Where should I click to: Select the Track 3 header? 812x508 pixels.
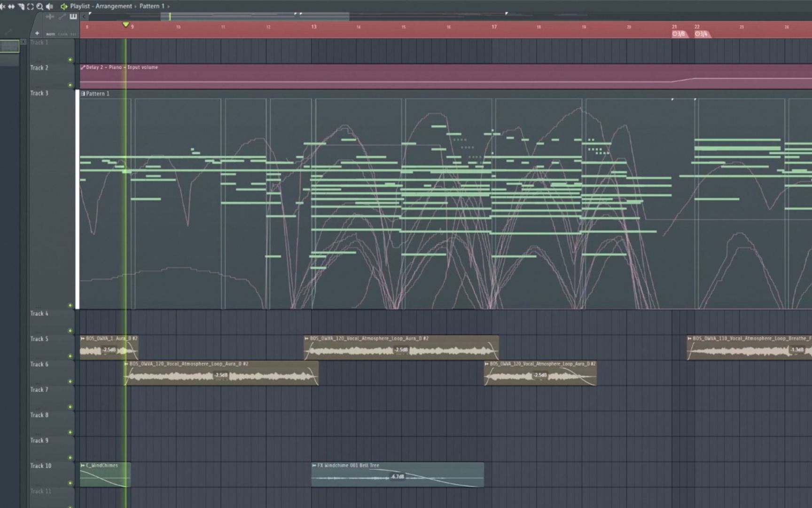(x=52, y=199)
